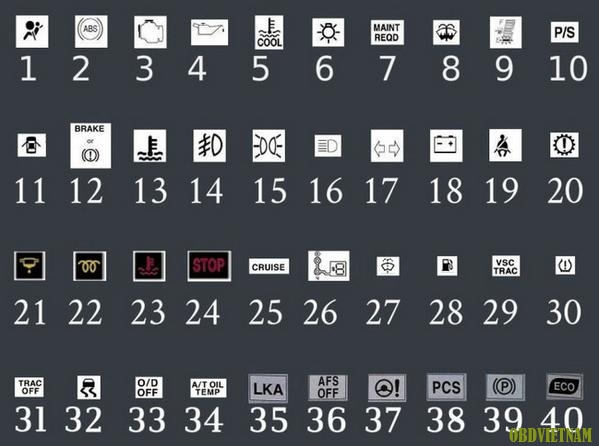Select the front fog light icon

tap(209, 146)
